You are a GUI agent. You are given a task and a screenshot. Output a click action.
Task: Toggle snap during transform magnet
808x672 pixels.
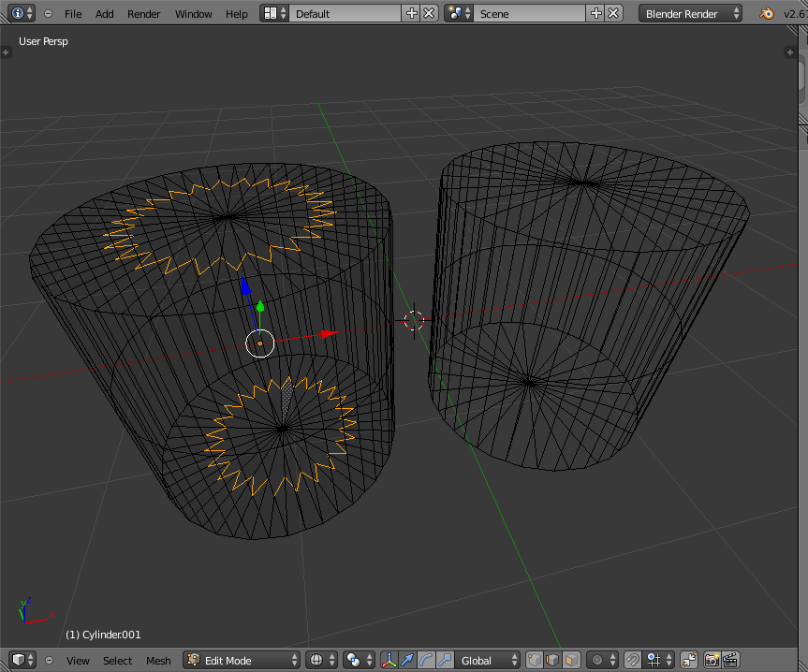point(633,660)
